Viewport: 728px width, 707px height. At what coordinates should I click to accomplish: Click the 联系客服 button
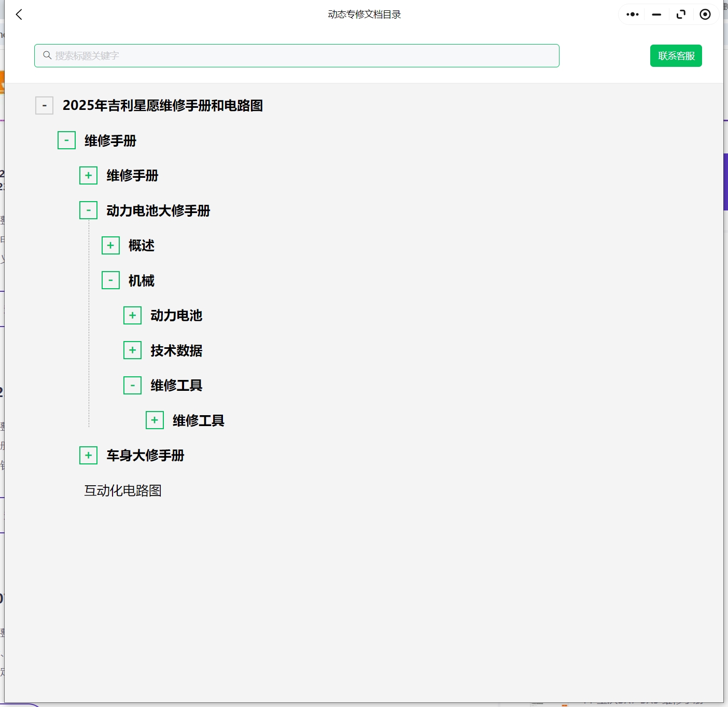tap(676, 55)
